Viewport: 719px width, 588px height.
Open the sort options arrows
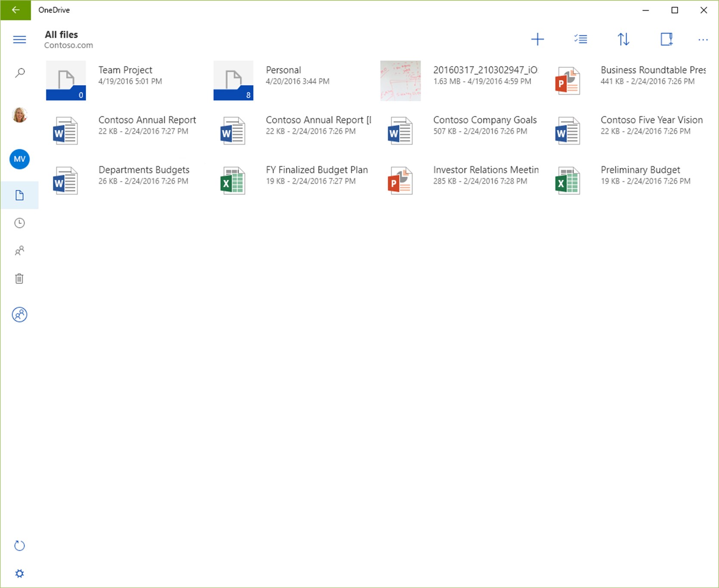pos(624,39)
